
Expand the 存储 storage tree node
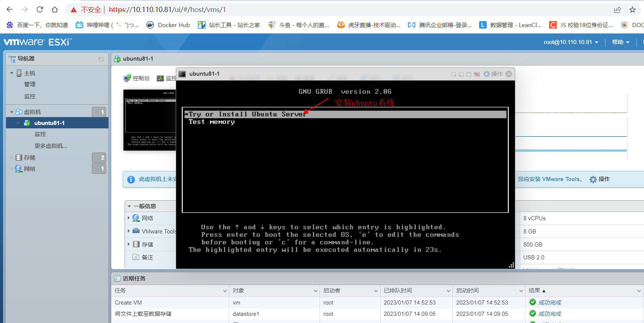12,158
